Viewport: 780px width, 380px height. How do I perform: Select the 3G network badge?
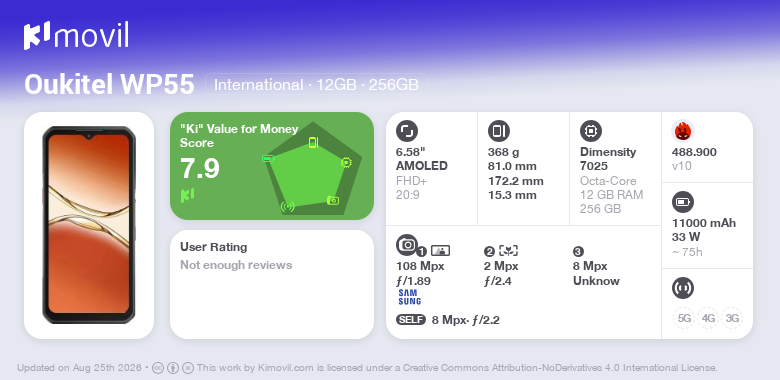[x=732, y=318]
